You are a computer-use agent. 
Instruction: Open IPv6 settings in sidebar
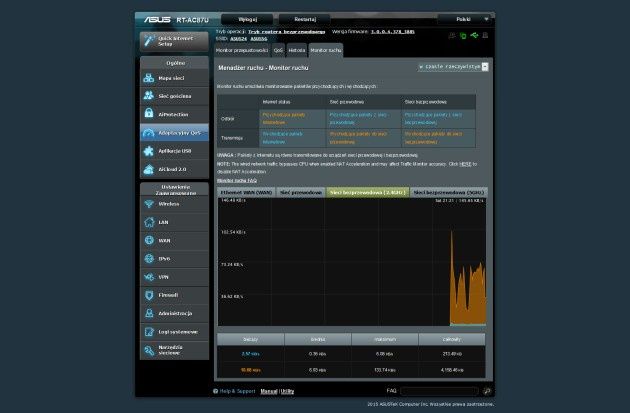pos(174,258)
